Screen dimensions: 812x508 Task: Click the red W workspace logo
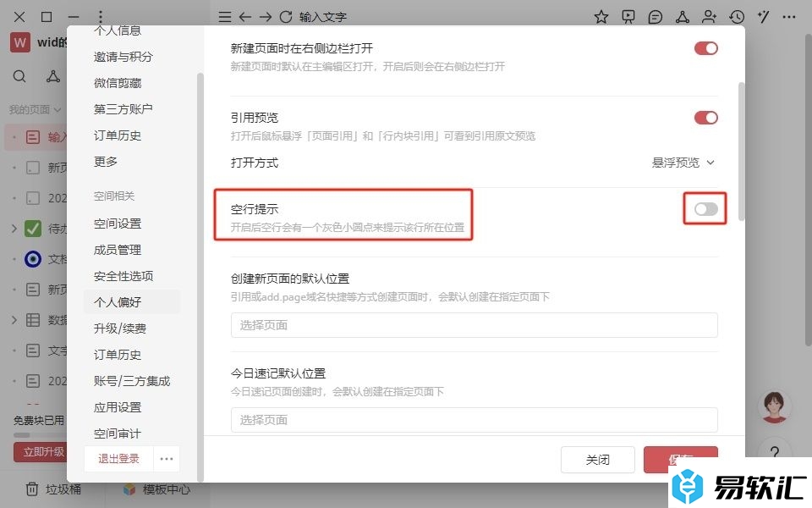[x=19, y=42]
